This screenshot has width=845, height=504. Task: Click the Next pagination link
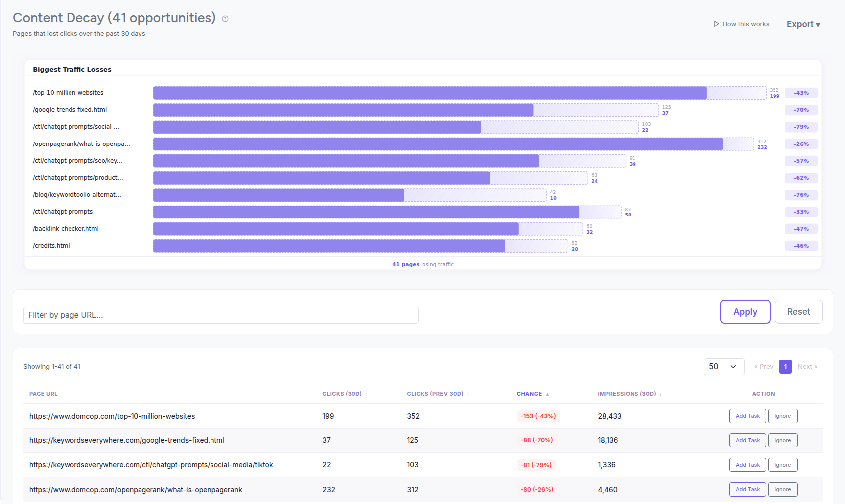pyautogui.click(x=807, y=367)
